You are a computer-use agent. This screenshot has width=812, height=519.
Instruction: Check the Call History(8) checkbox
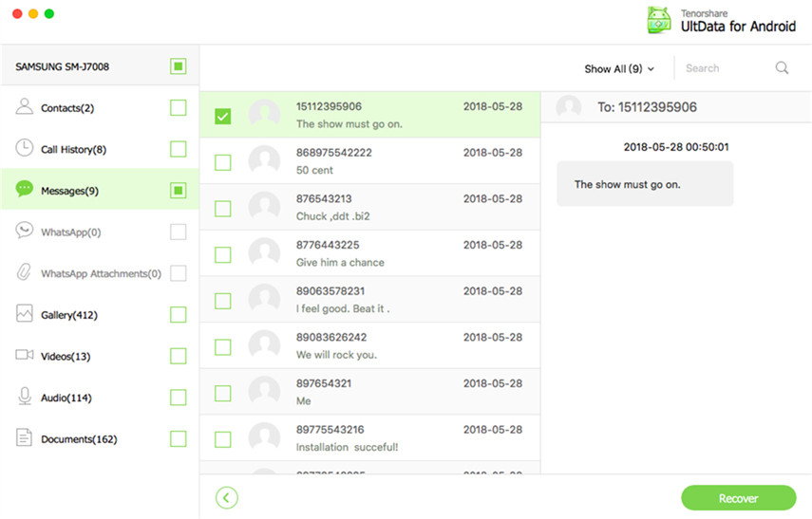tap(179, 149)
